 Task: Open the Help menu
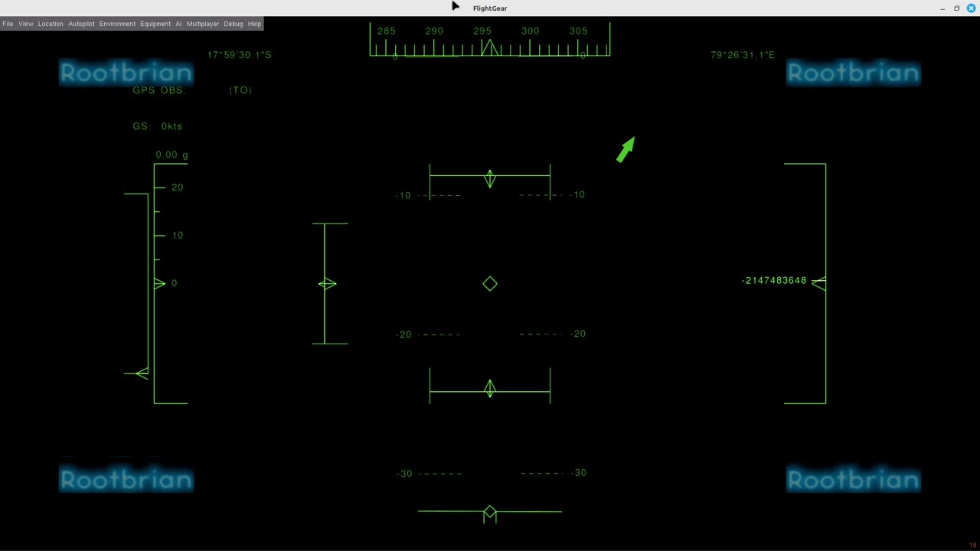255,24
